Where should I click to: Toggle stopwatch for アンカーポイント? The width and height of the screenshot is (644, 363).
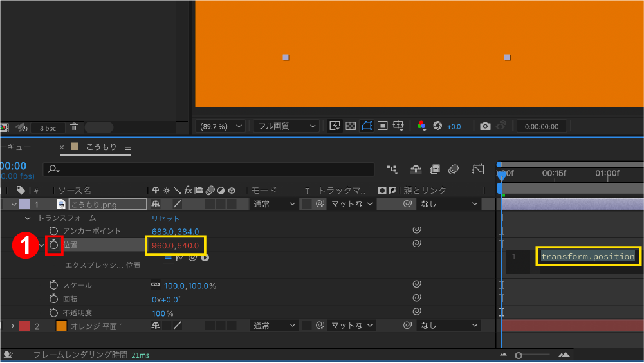pyautogui.click(x=54, y=231)
